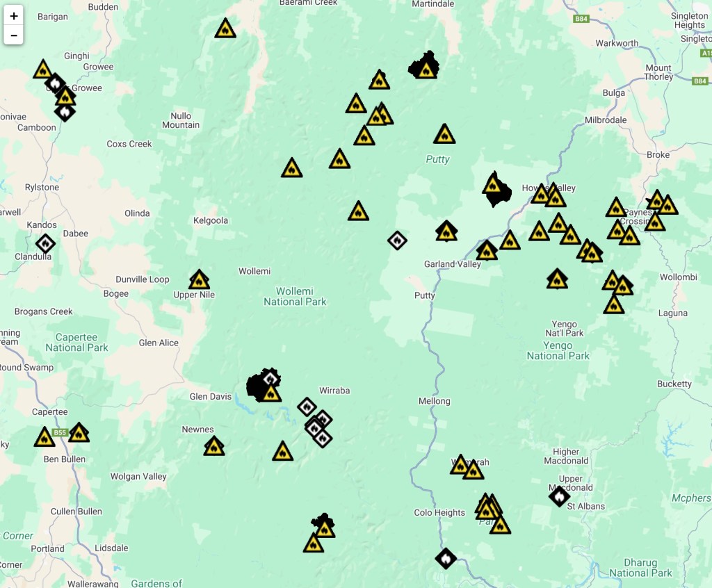This screenshot has height=588, width=712.
Task: Open the diamond fire marker above Clandulla
Action: 45,244
